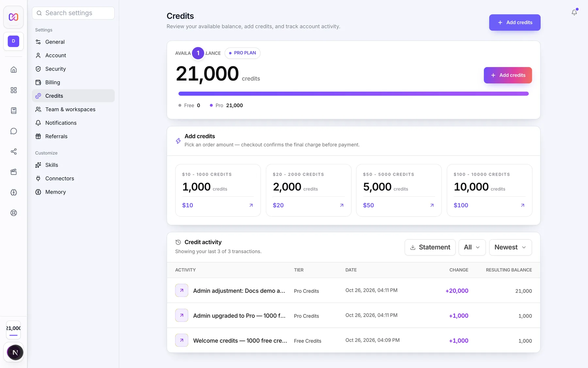Choose the $20 2,000 credits package
The height and width of the screenshot is (368, 588).
click(x=308, y=190)
